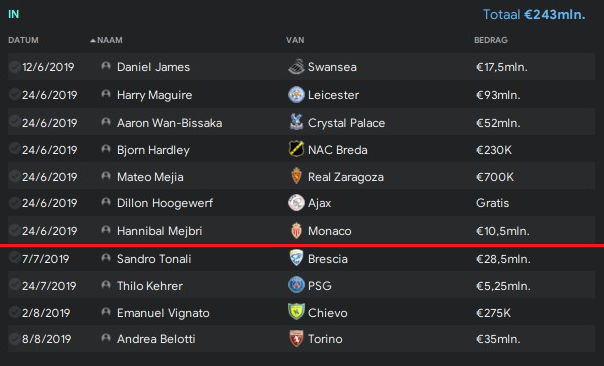Click the PSG club badge
Image resolution: width=604 pixels, height=366 pixels.
click(x=296, y=285)
